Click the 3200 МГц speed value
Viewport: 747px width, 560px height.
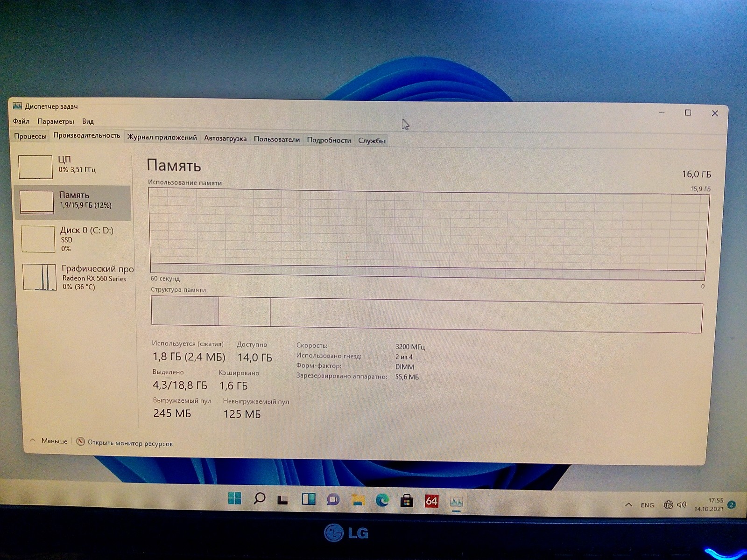pyautogui.click(x=410, y=347)
